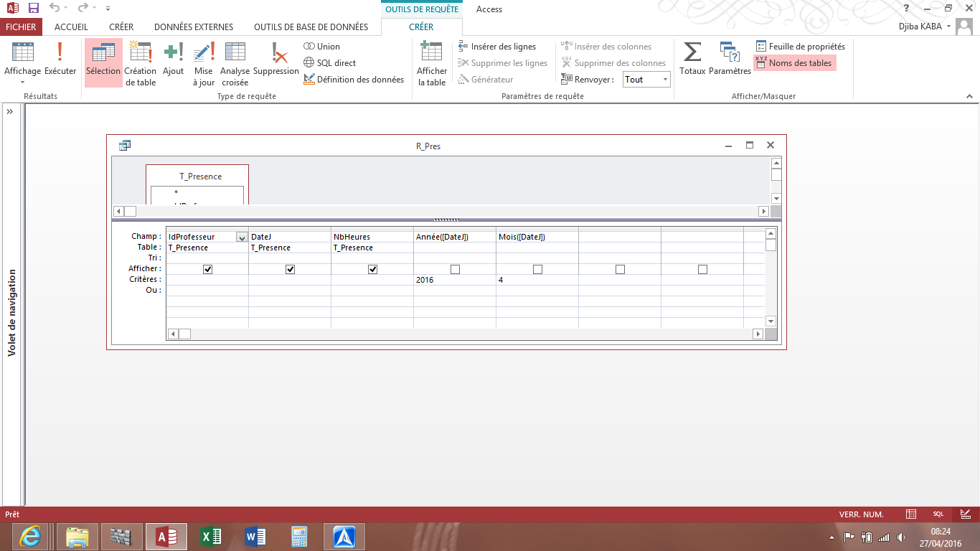Click the Undo arrow in quick access

click(55, 9)
